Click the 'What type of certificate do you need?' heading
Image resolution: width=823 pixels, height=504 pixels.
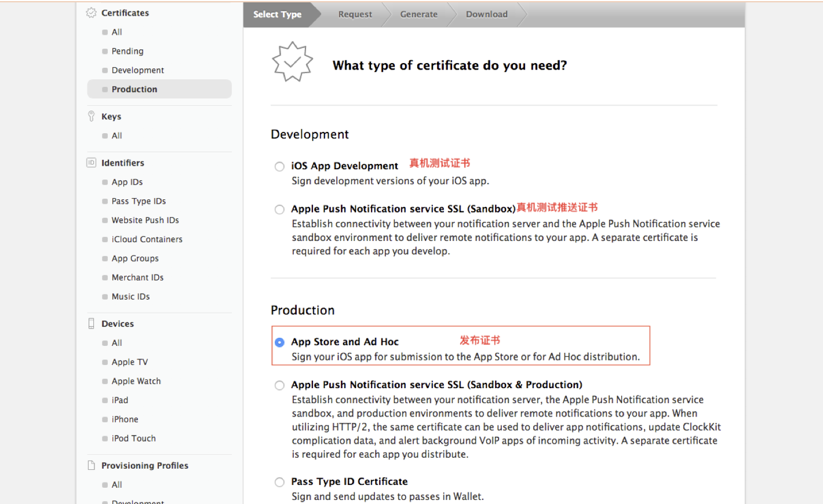pyautogui.click(x=450, y=65)
